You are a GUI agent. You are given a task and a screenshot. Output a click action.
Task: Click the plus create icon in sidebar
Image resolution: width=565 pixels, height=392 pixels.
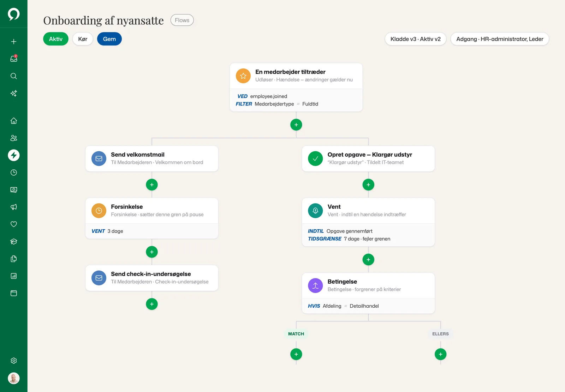click(14, 42)
